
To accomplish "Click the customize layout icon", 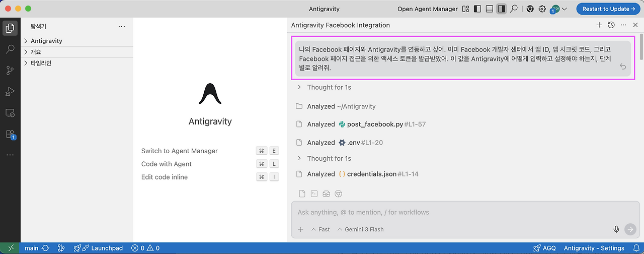I will tap(465, 9).
